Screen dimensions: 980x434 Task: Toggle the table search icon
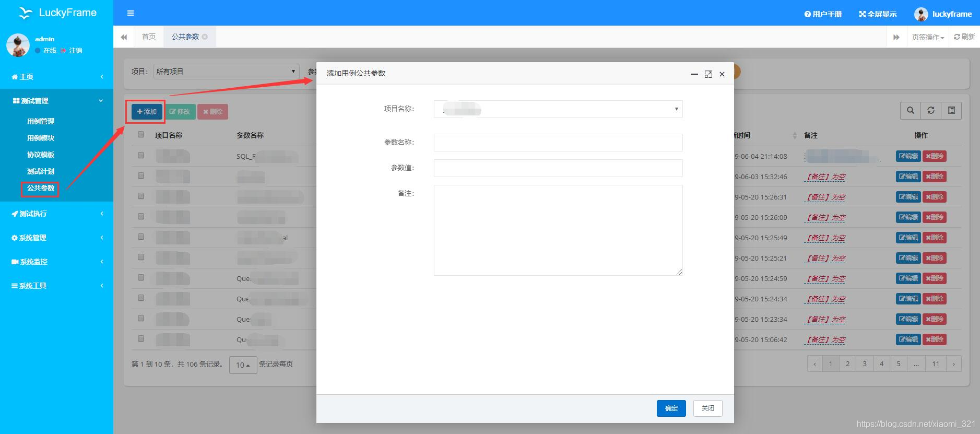coord(911,110)
